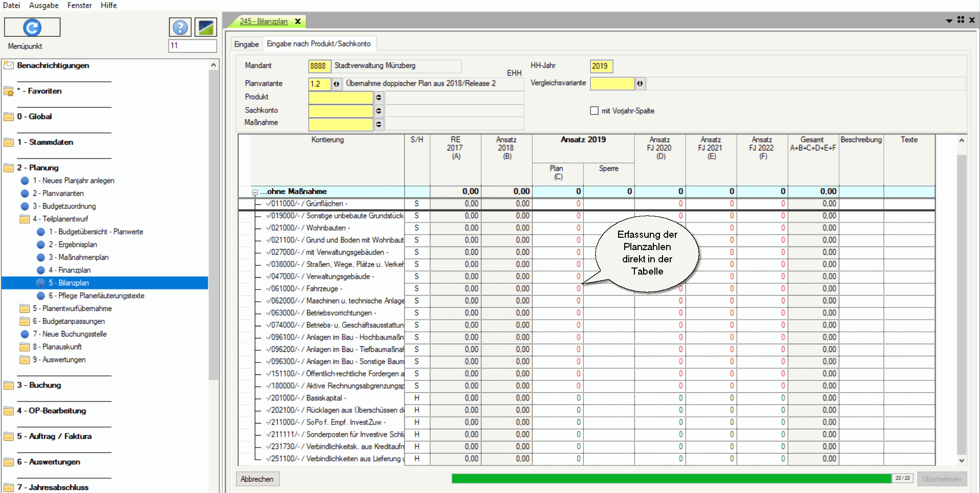Click the lookup icon beside Sachkonto field
The width and height of the screenshot is (980, 493).
379,110
